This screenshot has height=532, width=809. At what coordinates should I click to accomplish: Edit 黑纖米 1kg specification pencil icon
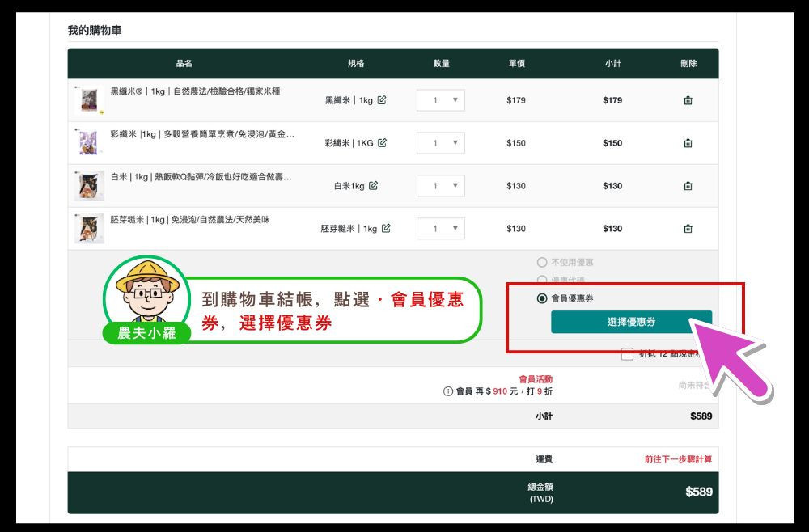pyautogui.click(x=382, y=100)
